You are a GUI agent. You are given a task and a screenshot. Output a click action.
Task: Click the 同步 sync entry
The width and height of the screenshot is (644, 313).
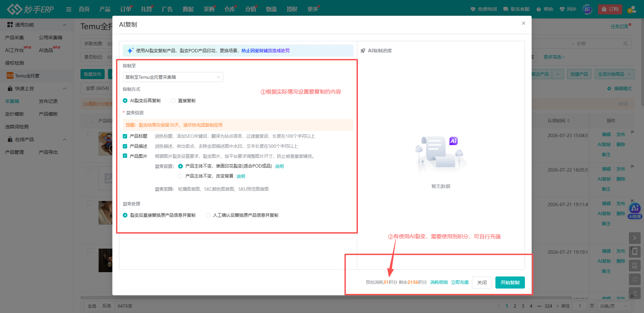pos(568,9)
